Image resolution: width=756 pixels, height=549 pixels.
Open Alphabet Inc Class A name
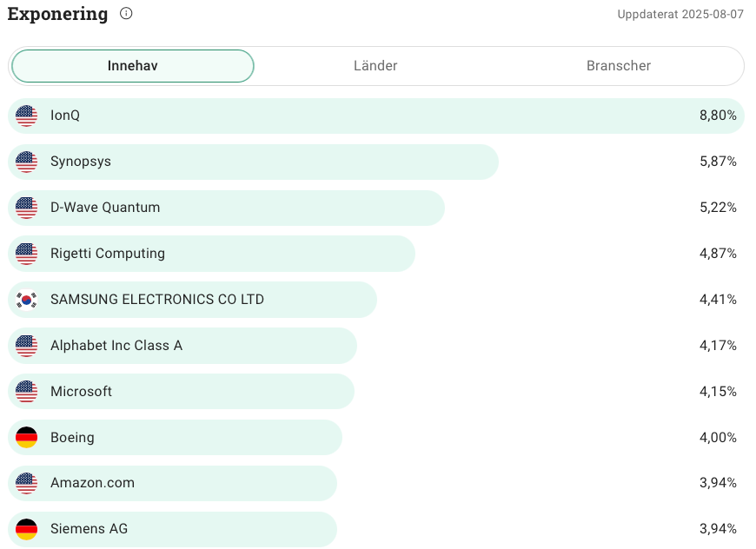pos(116,346)
